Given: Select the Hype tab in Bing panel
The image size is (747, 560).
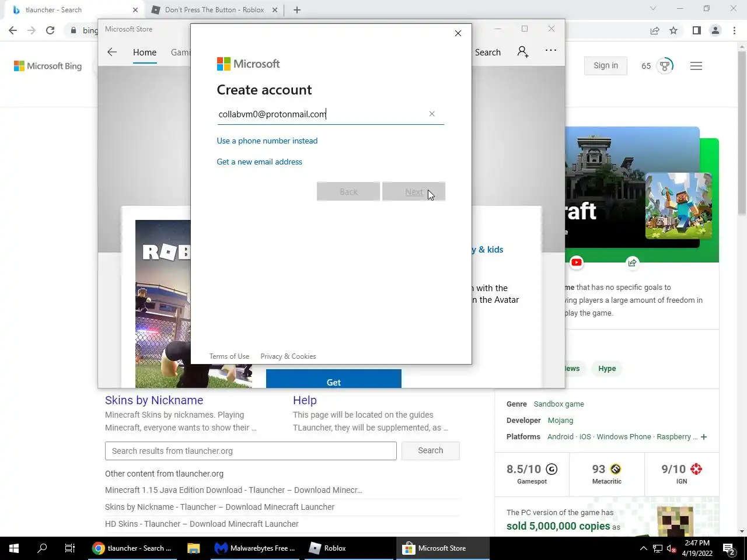Looking at the screenshot, I should 607,369.
